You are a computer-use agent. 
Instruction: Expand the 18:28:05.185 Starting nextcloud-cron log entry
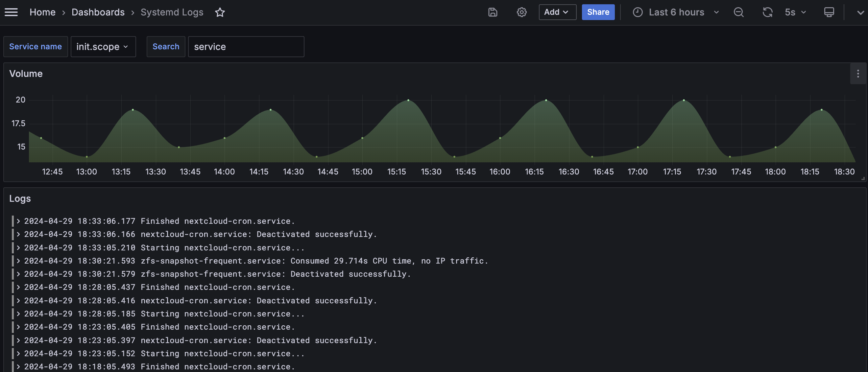[18, 314]
